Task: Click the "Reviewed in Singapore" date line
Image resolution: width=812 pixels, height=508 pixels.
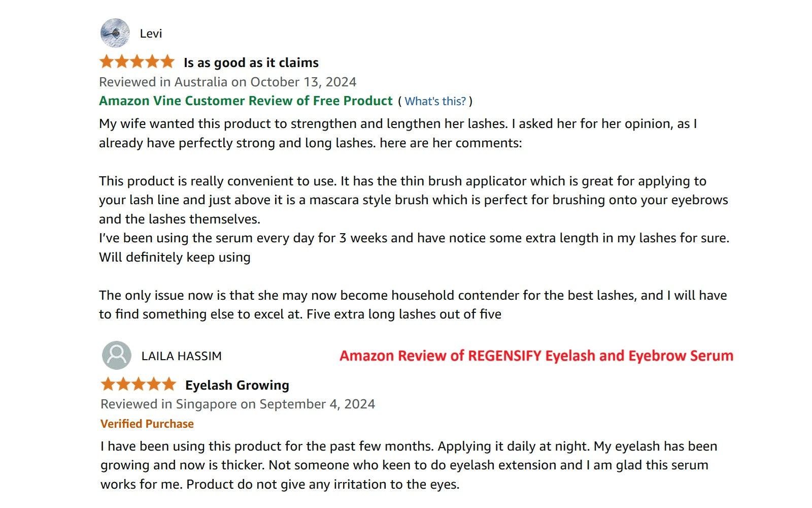Action: 238,404
